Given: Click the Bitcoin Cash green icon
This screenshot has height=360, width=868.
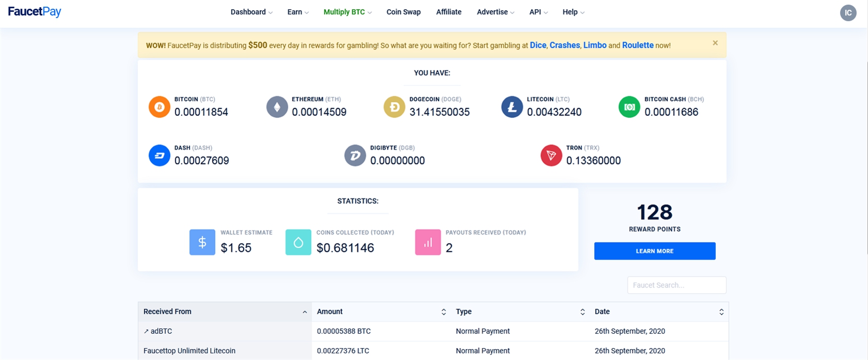Looking at the screenshot, I should pos(629,107).
